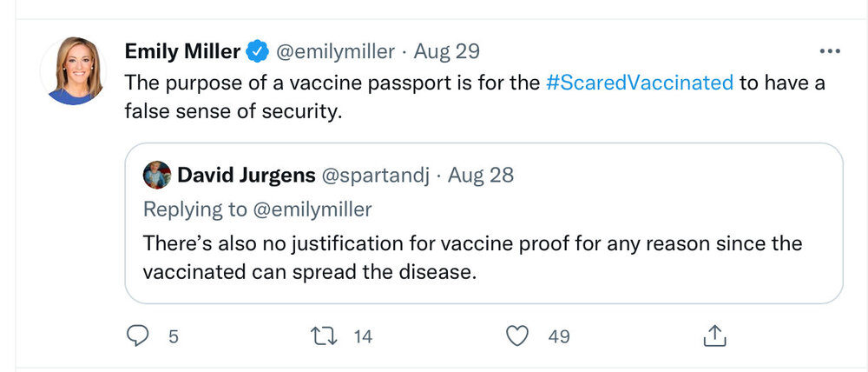868x372 pixels.
Task: Click the like count 49
Action: pyautogui.click(x=559, y=336)
